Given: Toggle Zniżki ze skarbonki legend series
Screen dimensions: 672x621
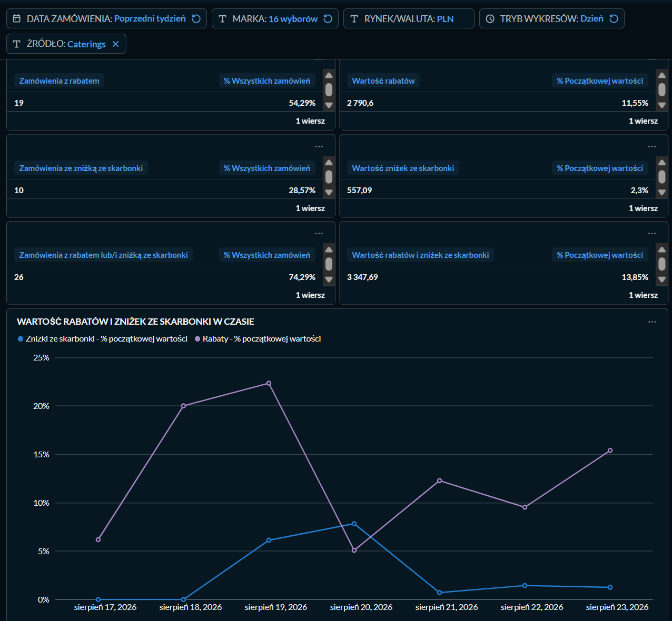Looking at the screenshot, I should point(103,339).
